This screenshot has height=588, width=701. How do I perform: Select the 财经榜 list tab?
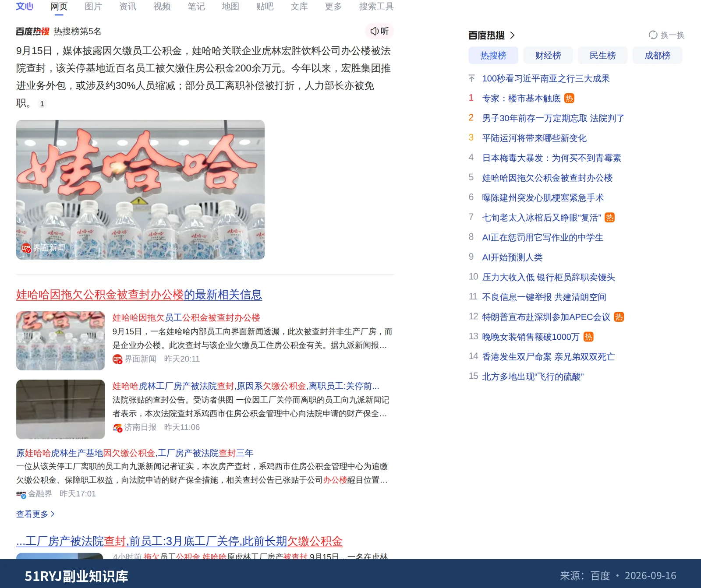[x=548, y=56]
